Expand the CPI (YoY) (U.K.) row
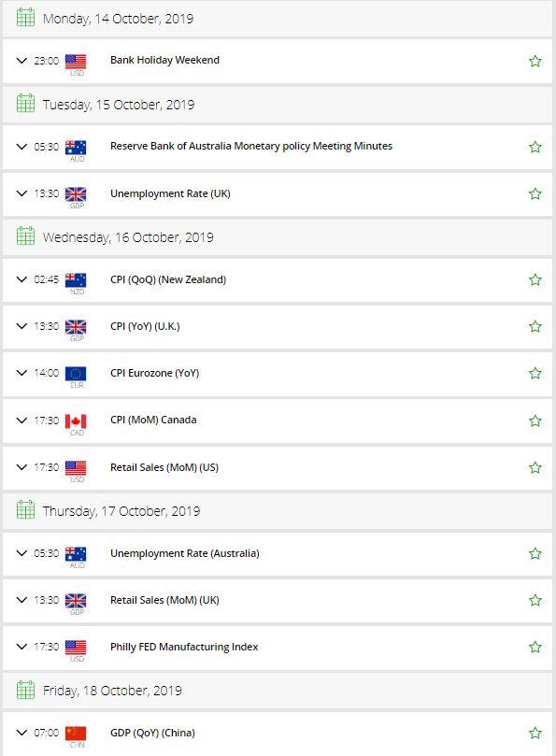Image resolution: width=556 pixels, height=756 pixels. click(x=21, y=326)
